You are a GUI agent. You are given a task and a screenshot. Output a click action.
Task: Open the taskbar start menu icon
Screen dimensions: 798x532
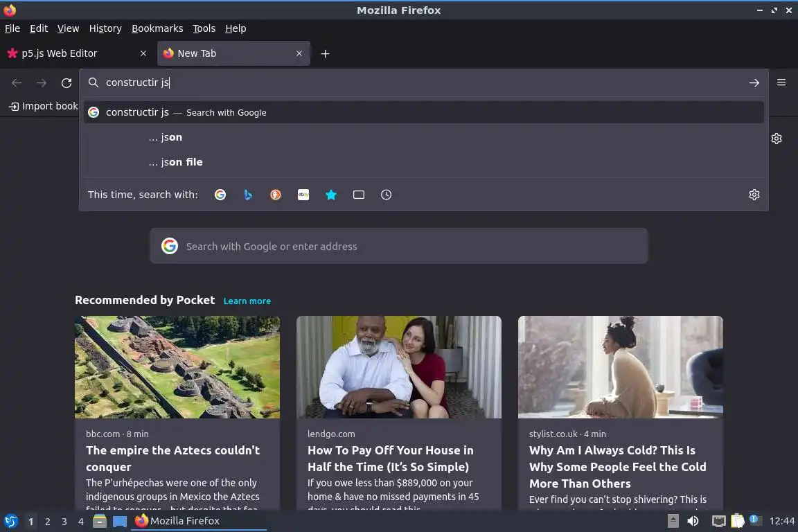pyautogui.click(x=10, y=521)
